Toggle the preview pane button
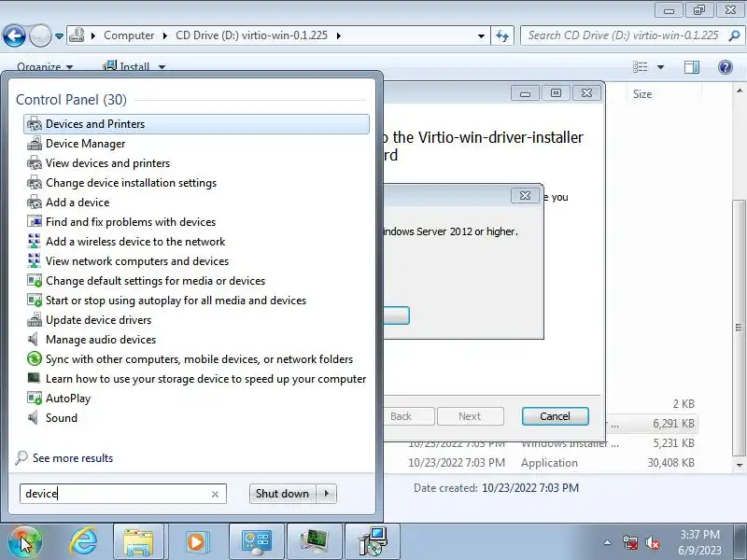Image resolution: width=747 pixels, height=560 pixels. pyautogui.click(x=692, y=67)
